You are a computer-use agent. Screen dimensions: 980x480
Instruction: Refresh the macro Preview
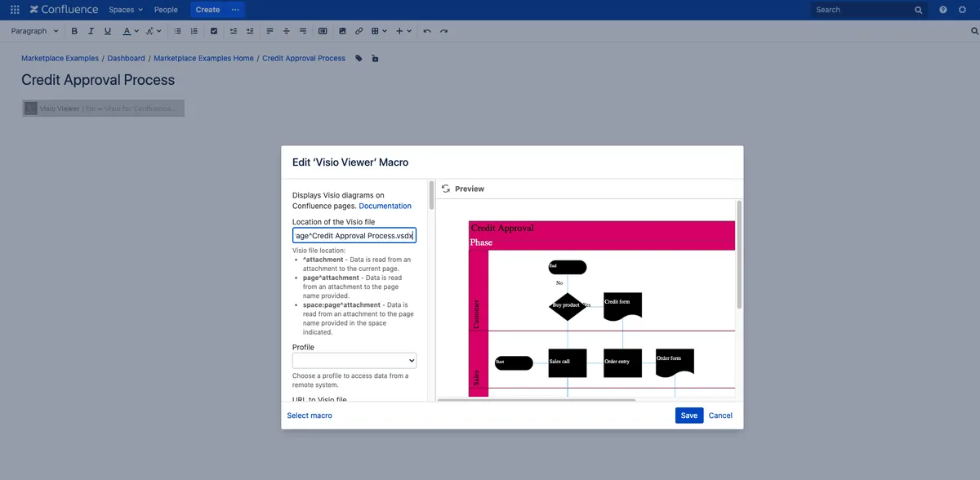point(446,189)
